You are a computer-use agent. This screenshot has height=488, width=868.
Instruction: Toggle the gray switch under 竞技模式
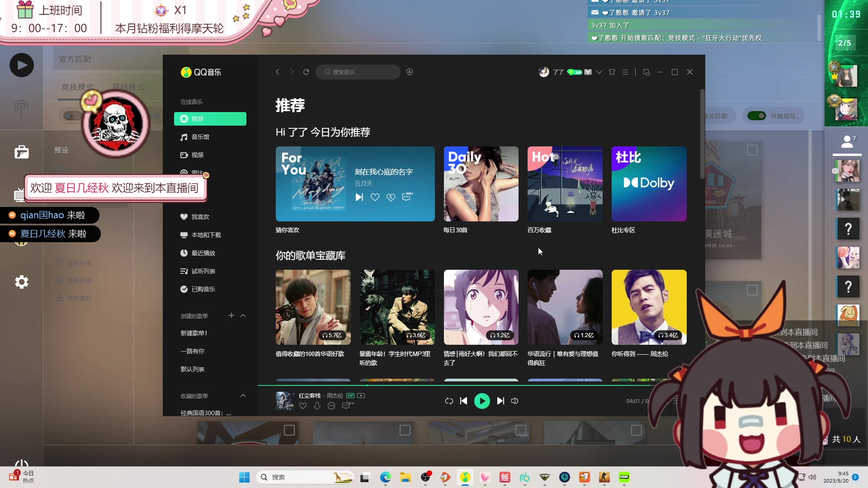coord(71,116)
